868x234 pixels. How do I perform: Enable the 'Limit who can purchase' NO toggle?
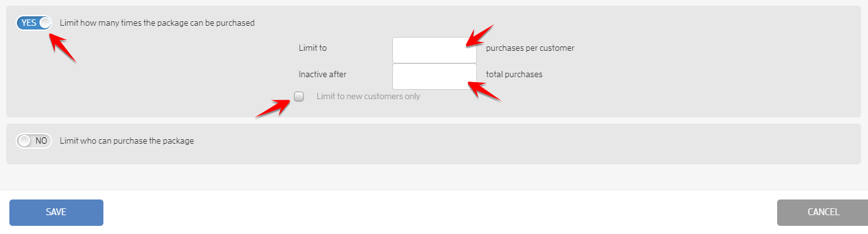click(34, 141)
